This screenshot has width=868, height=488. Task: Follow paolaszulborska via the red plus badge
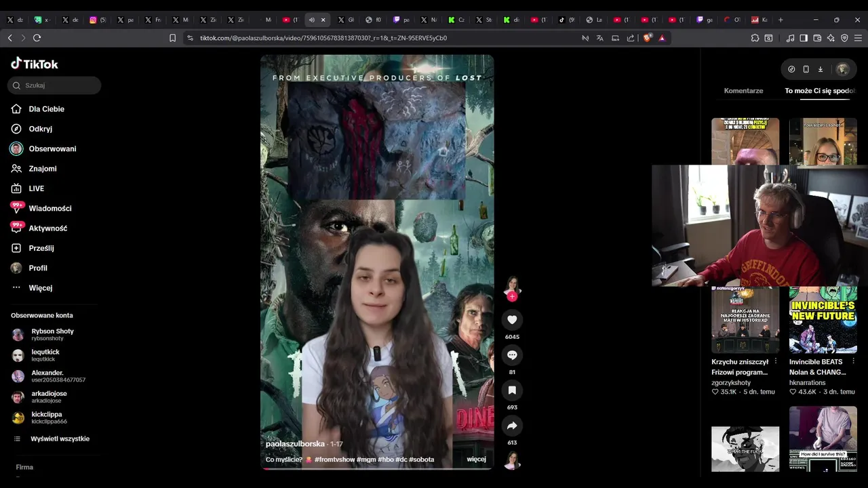coord(512,297)
